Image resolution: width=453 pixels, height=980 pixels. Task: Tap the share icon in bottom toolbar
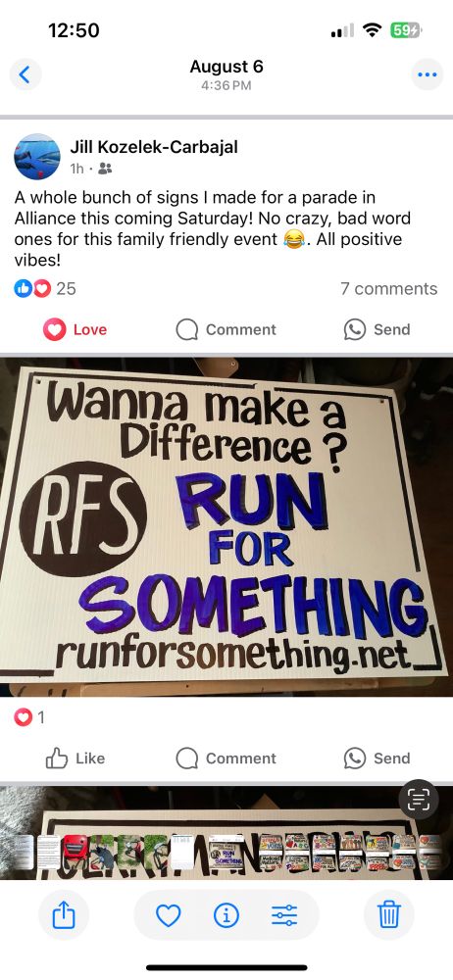[63, 915]
